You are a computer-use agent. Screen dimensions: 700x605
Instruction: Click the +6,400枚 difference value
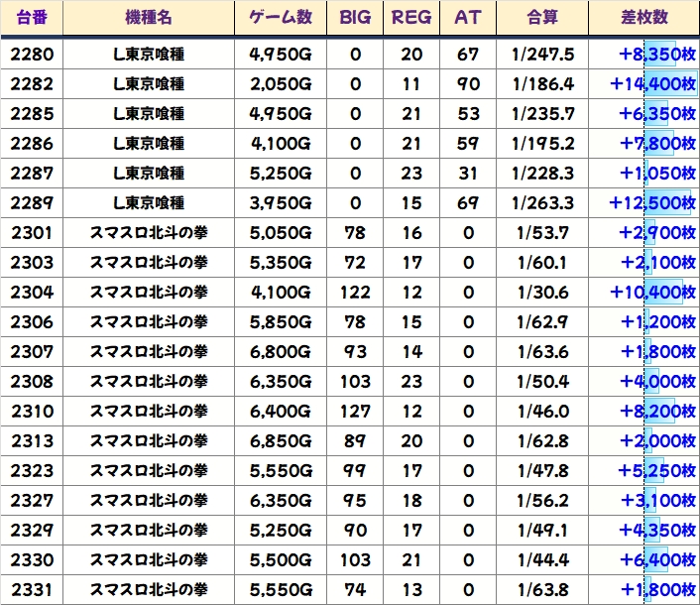tap(657, 560)
